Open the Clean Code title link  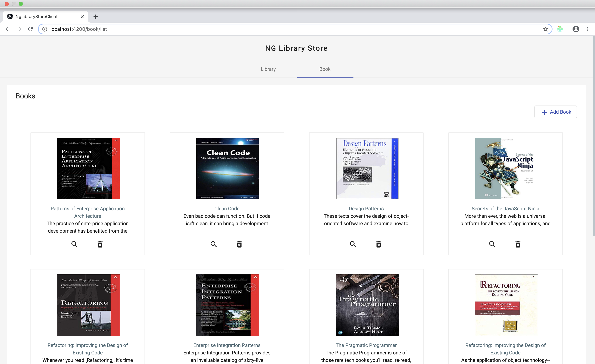[x=227, y=209]
